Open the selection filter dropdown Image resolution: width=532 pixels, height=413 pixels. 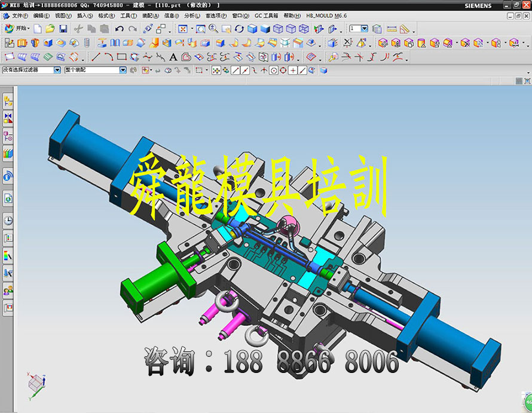57,70
